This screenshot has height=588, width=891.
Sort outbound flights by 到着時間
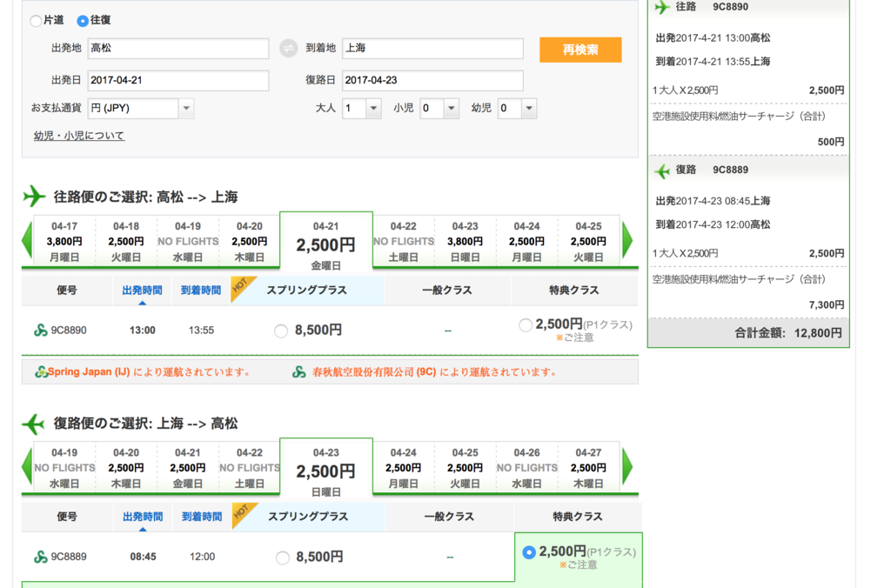pos(201,291)
